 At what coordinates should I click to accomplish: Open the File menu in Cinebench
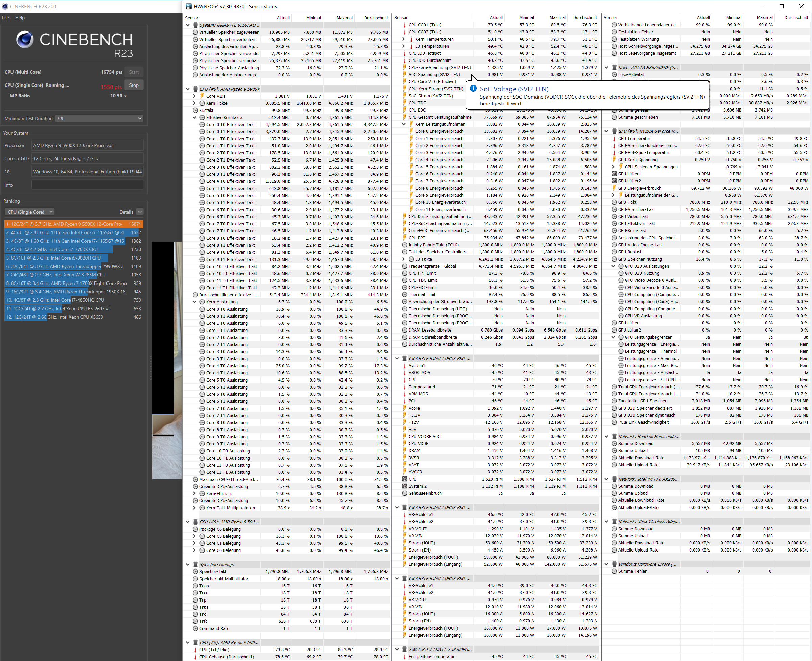(6, 18)
